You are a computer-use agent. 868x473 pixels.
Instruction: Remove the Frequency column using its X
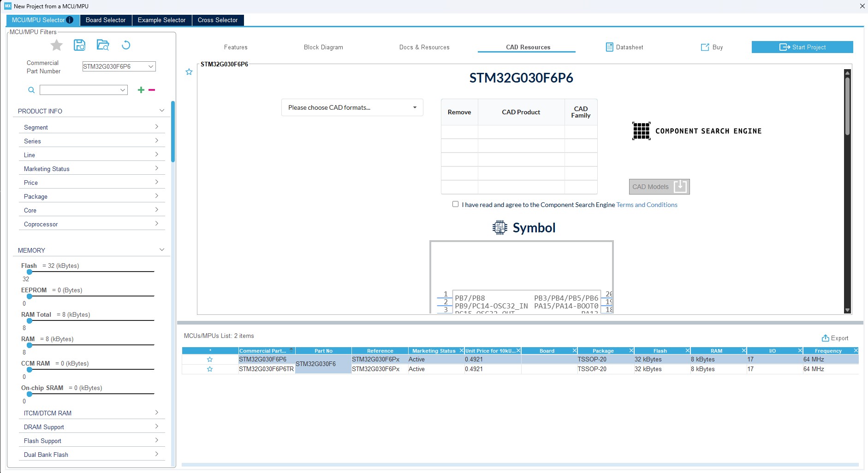[856, 351]
